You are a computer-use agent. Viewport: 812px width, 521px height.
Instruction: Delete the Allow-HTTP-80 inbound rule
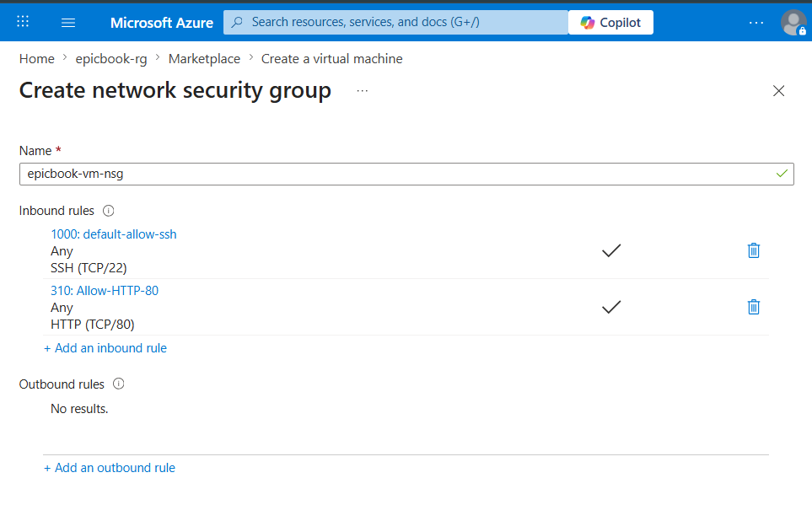(x=754, y=307)
